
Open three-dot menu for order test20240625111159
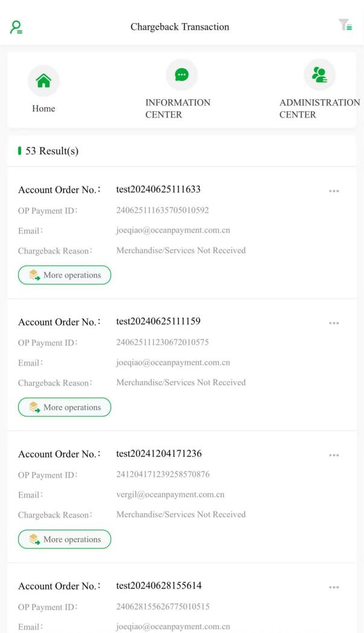[x=334, y=323]
